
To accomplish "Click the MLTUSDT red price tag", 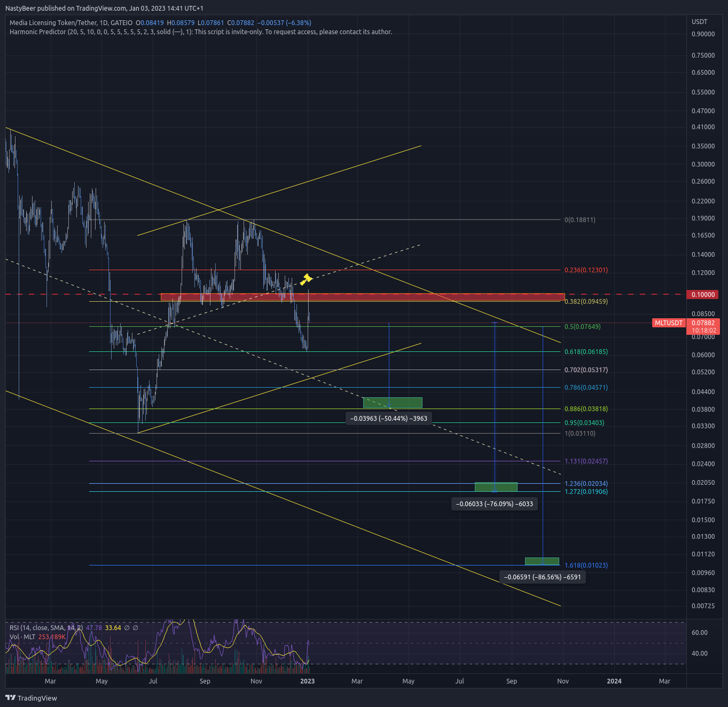I will 669,323.
